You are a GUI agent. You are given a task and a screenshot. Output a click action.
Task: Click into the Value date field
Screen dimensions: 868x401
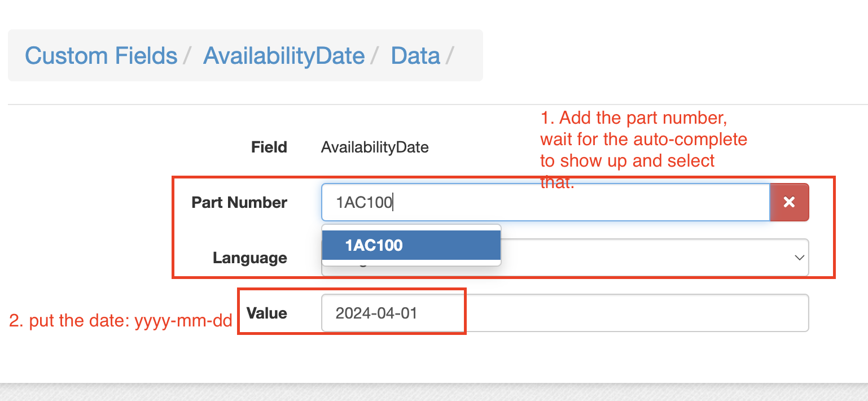[565, 313]
